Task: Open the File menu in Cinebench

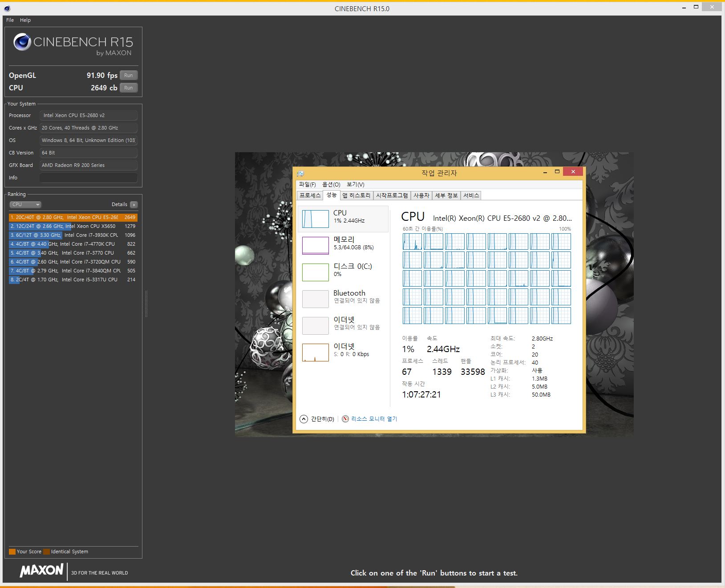Action: (10, 20)
